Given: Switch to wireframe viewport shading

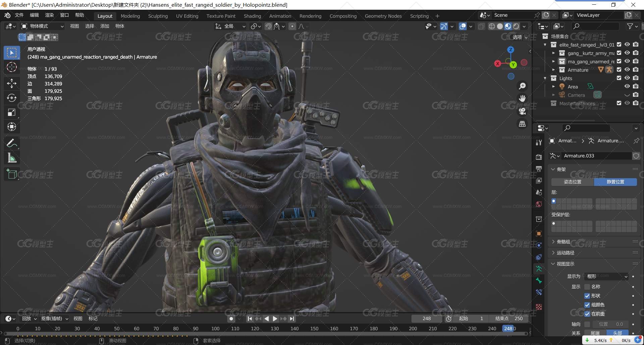Looking at the screenshot, I should point(492,26).
